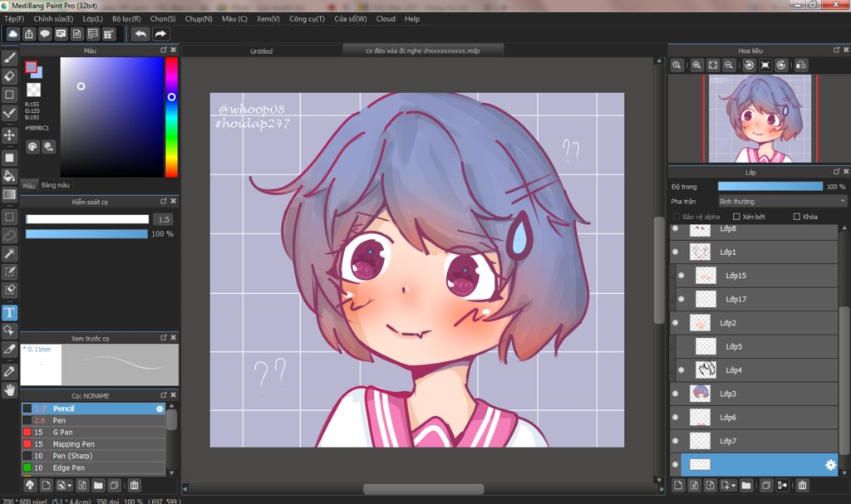This screenshot has height=504, width=851.
Task: Select the Eraser tool
Action: pos(9,76)
